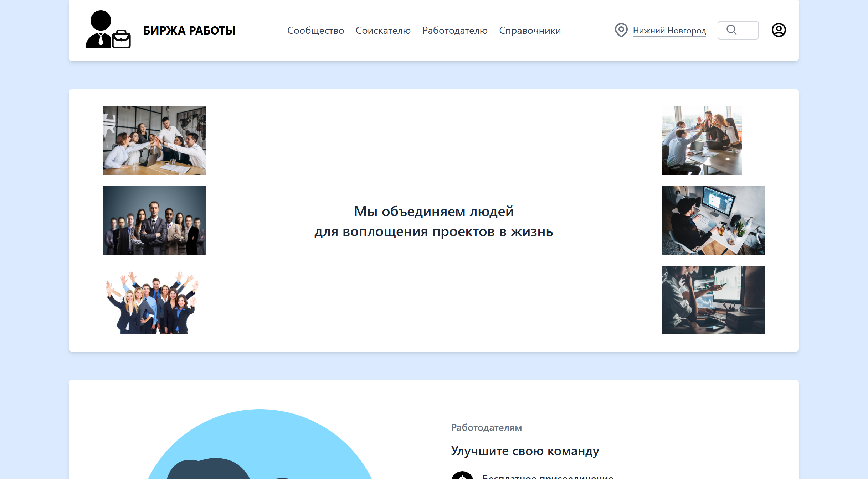The image size is (868, 479).
Task: Click the location pin icon in header
Action: (621, 30)
